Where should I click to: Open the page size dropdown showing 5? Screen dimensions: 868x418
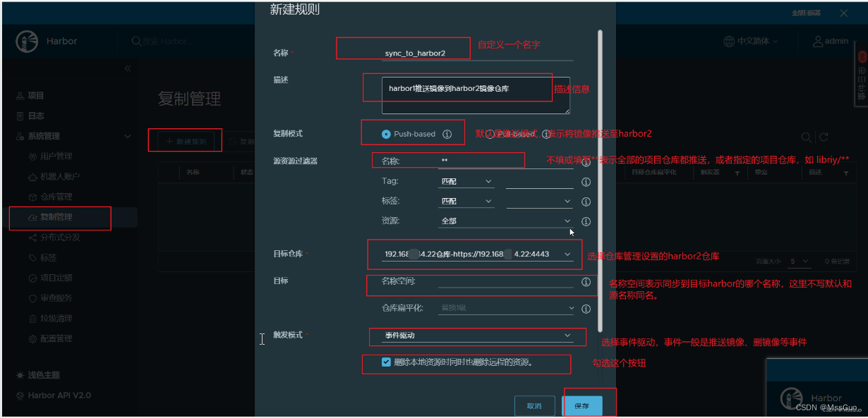[800, 262]
